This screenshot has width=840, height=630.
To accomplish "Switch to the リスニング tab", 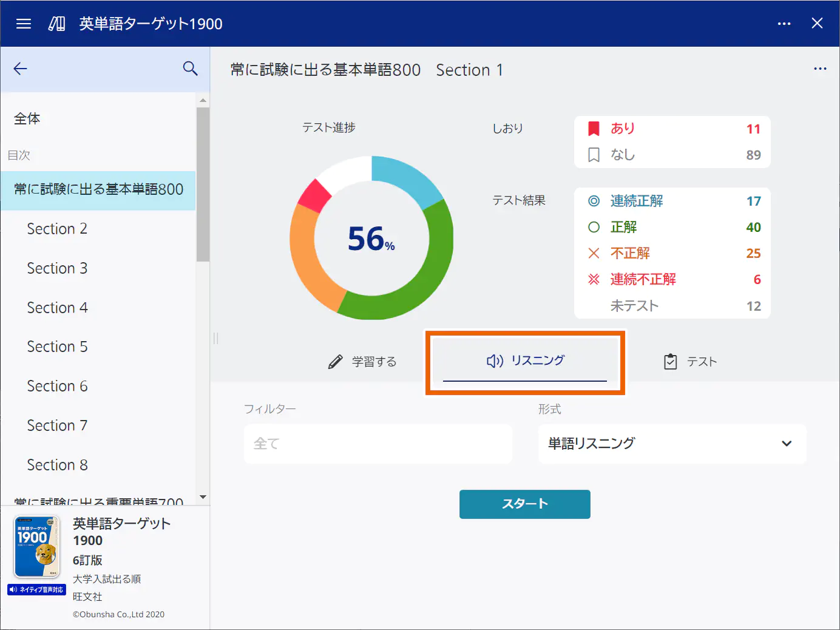I will pos(525,361).
